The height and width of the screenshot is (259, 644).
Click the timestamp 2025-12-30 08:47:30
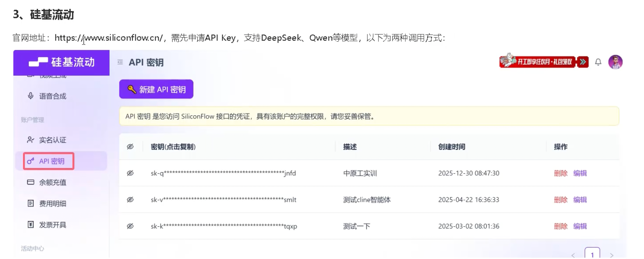(x=469, y=173)
